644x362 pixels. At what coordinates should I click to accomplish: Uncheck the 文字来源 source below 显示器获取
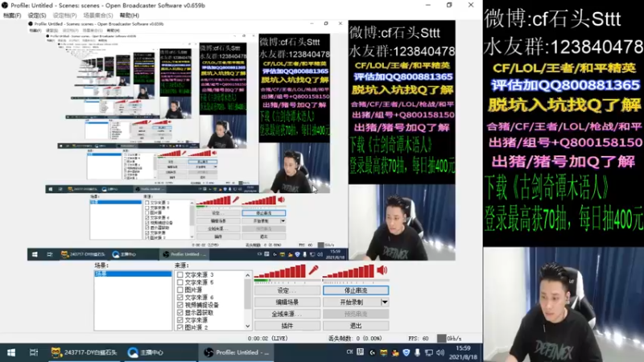click(x=180, y=319)
